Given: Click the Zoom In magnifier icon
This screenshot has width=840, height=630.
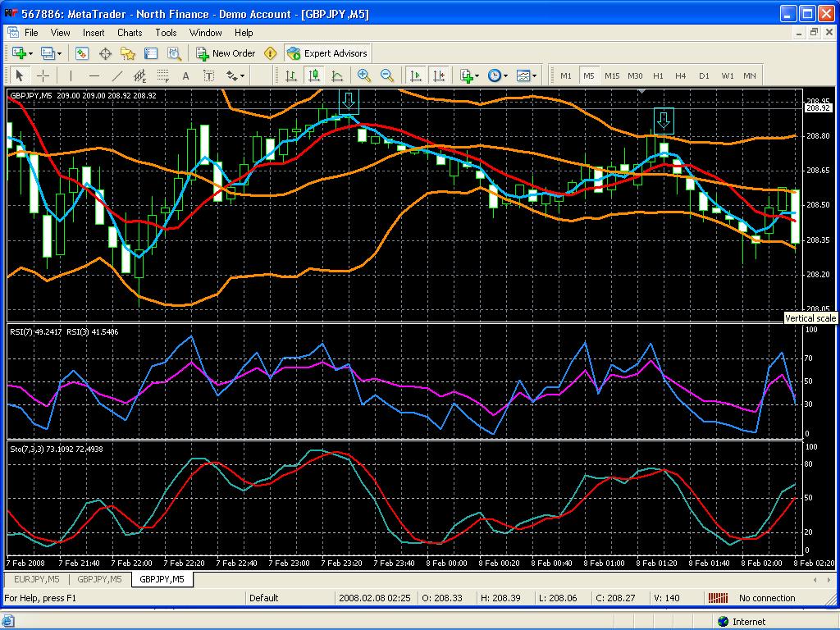Looking at the screenshot, I should click(x=364, y=75).
